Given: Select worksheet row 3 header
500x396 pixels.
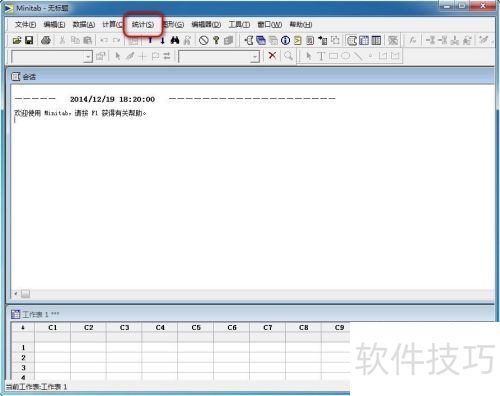Looking at the screenshot, I should click(x=23, y=368).
